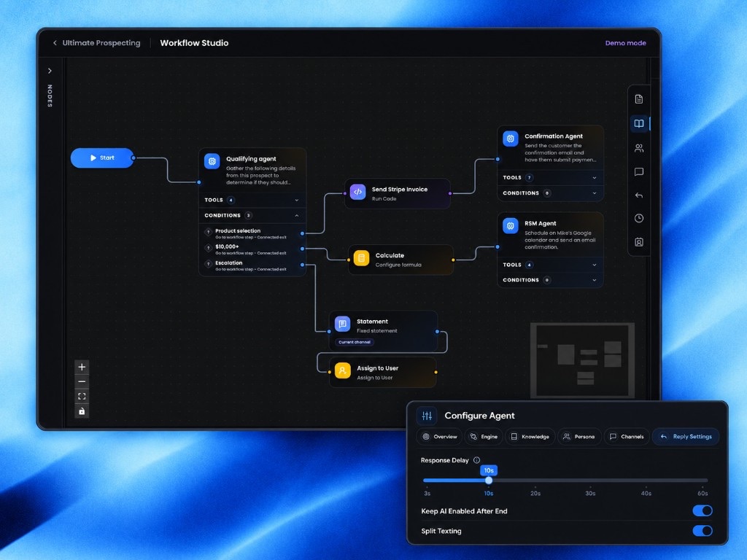Screen dimensions: 747x560
Task: Switch to the Persona tab
Action: 578,437
